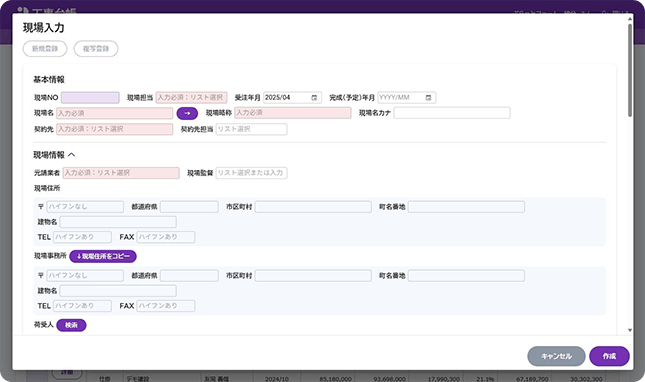Click the scrollbar down arrow

(x=630, y=330)
